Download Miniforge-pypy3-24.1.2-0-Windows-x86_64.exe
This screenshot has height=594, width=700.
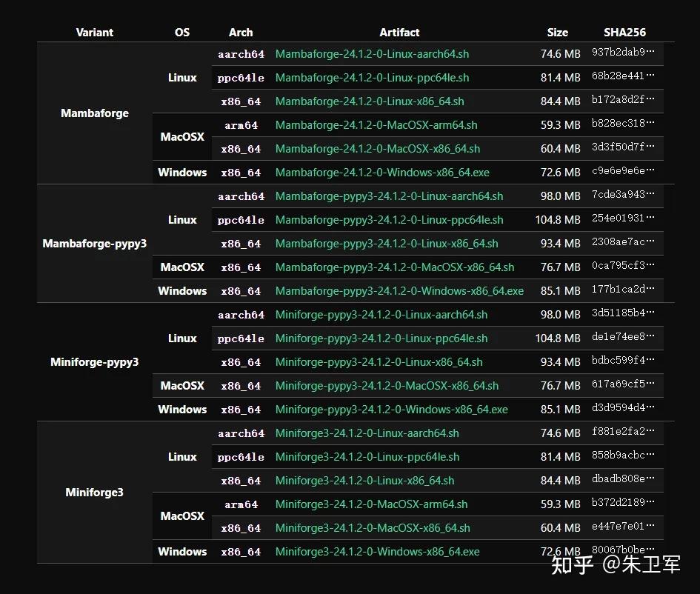(392, 410)
